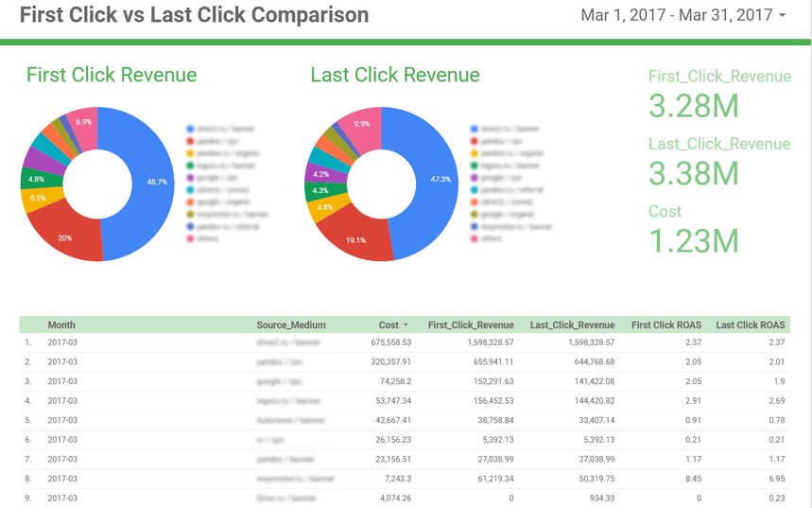
Task: Click the 0.78 Last Click ROAS cell
Action: point(777,420)
